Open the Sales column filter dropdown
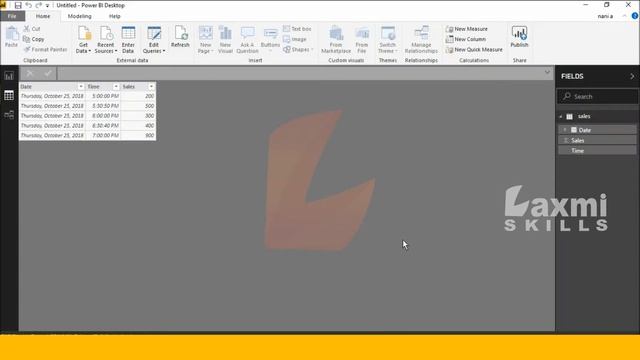 pyautogui.click(x=151, y=87)
